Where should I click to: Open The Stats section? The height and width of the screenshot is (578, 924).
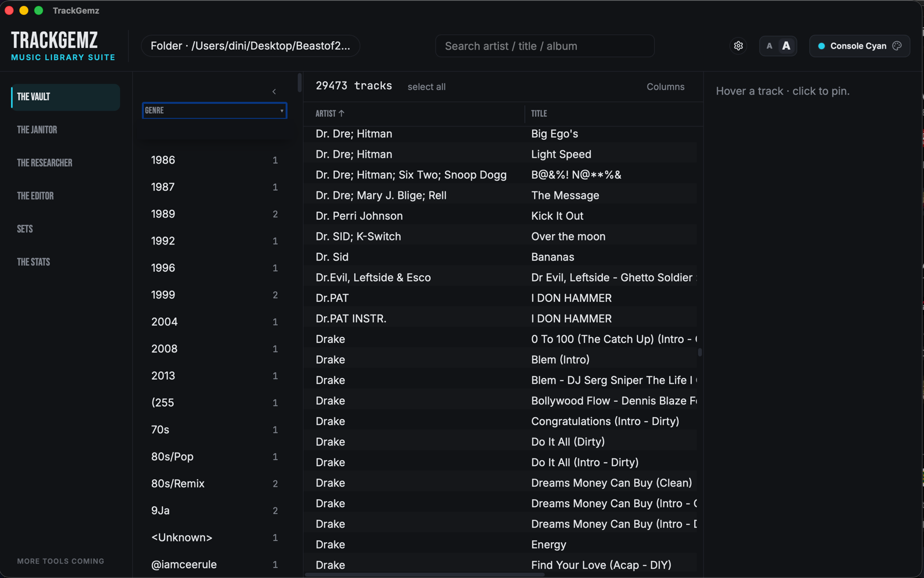65,261
